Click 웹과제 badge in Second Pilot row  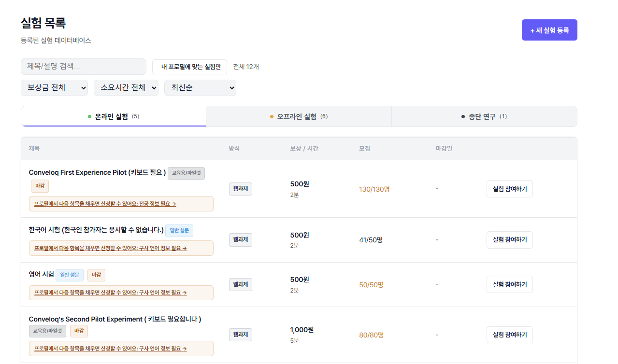[240, 335]
